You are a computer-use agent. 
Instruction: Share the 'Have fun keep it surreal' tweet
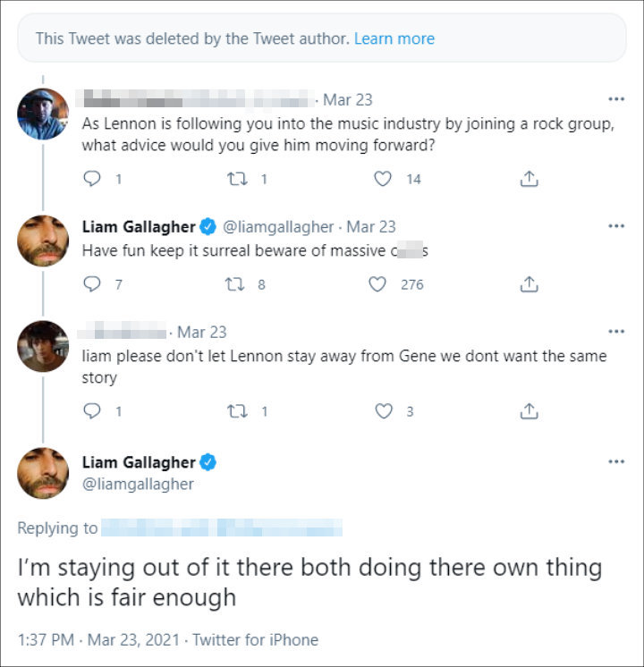point(530,284)
